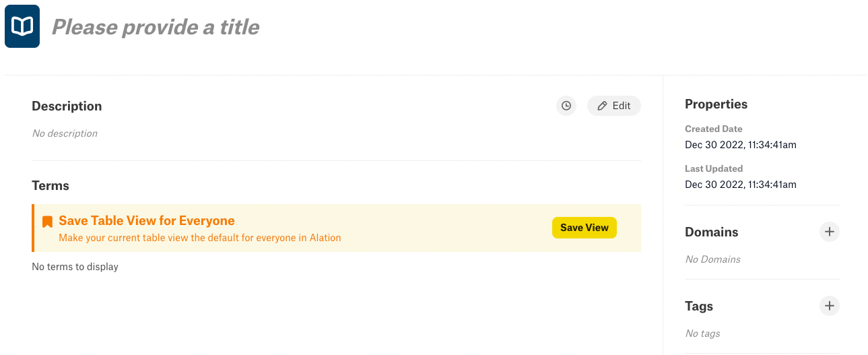Click the 'No terms to display' message
Screen dimensions: 868x355
[x=75, y=267]
